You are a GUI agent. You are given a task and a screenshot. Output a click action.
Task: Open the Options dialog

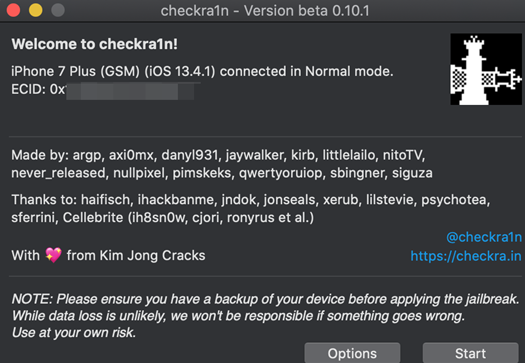pos(352,353)
